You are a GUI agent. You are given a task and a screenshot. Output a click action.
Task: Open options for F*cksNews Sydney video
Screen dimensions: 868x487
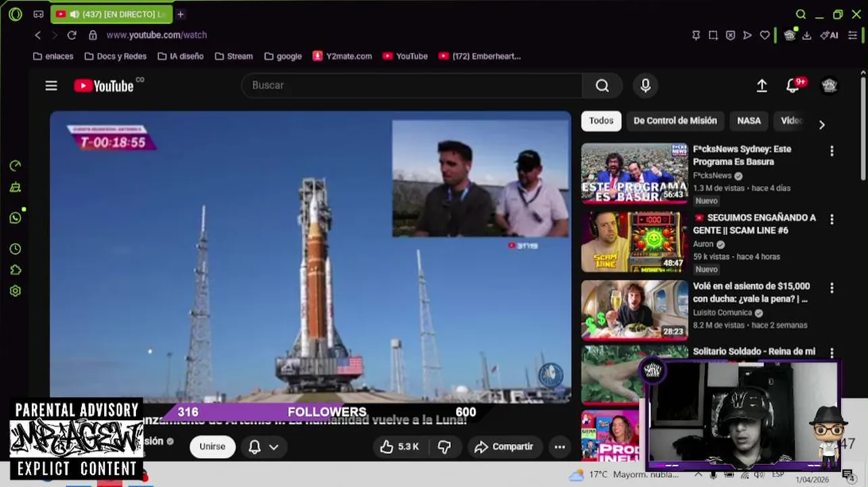point(831,151)
